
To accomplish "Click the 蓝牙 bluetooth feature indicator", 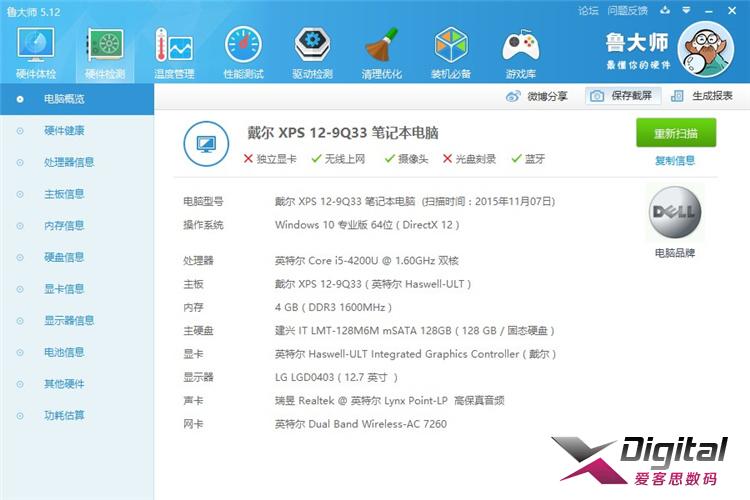I will 528,159.
